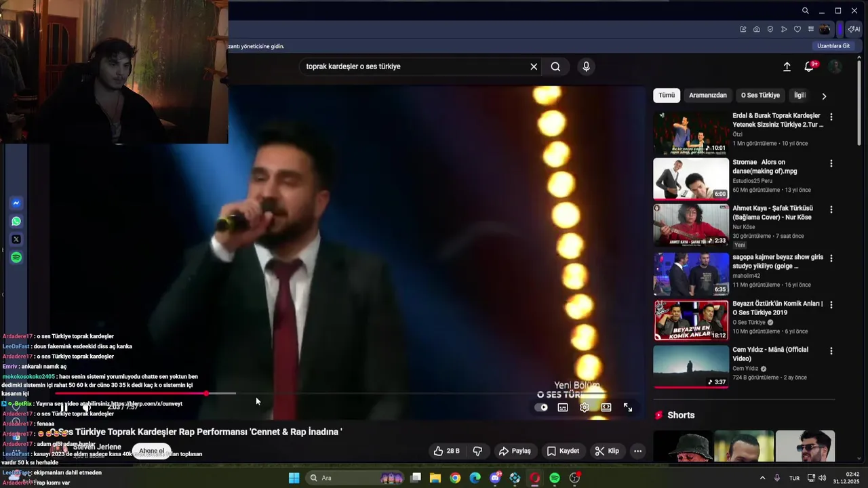
Task: Click Windows taskbar search box Ara
Action: point(355,478)
